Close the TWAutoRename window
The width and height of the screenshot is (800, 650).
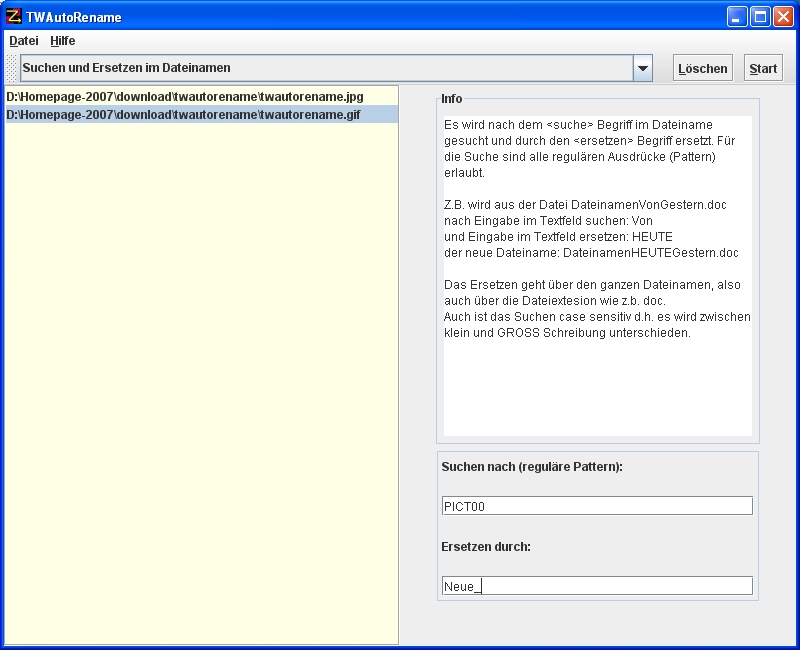(x=783, y=17)
